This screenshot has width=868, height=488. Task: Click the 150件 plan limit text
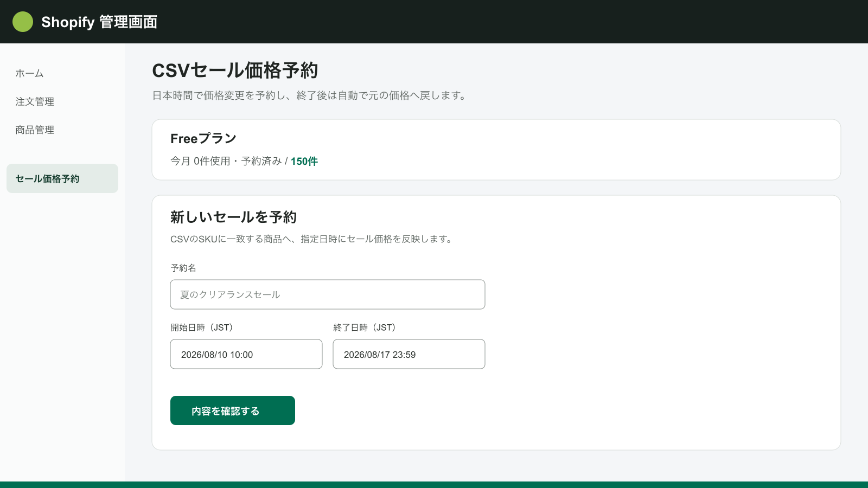[x=304, y=161]
